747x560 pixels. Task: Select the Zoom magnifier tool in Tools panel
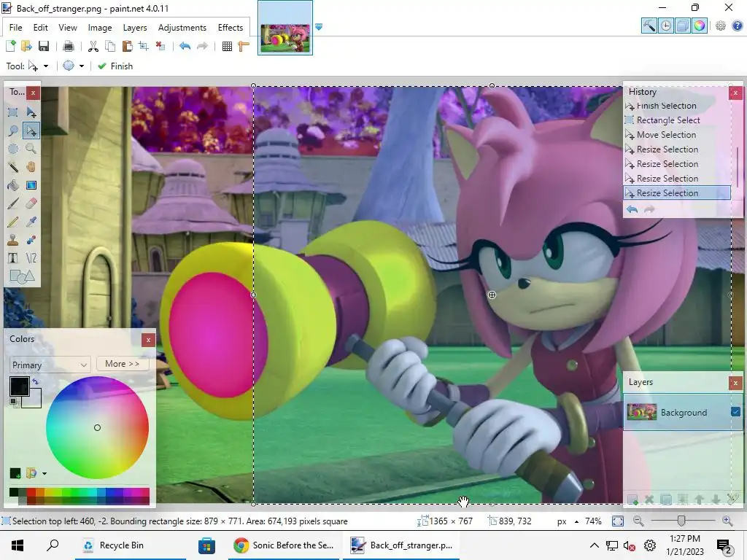(31, 149)
